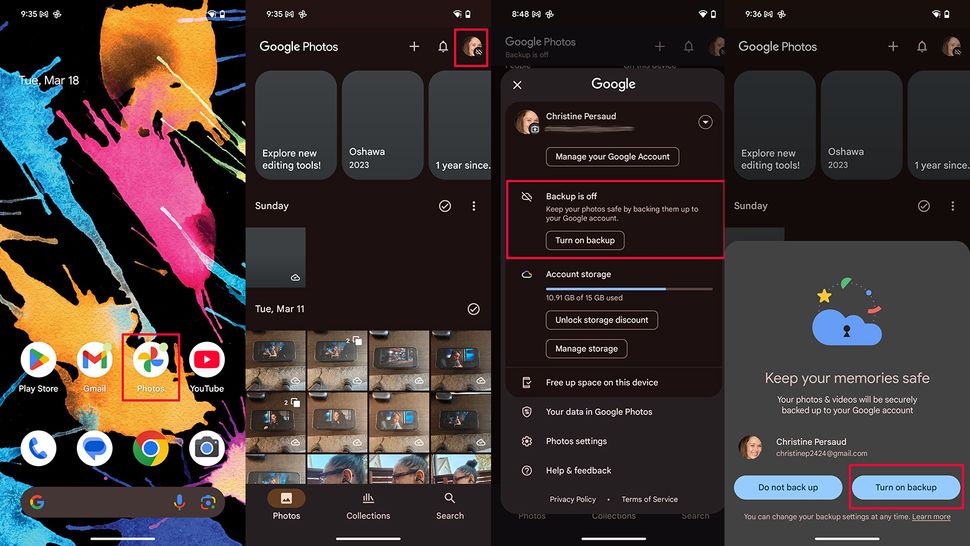970x546 pixels.
Task: Tap Turn on backup in account panel
Action: pyautogui.click(x=585, y=240)
